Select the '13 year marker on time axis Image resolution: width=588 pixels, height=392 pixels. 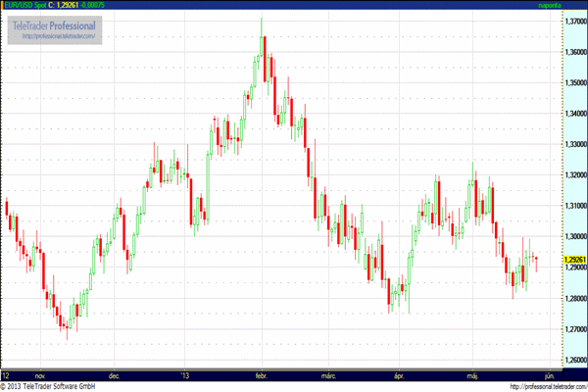coord(184,375)
